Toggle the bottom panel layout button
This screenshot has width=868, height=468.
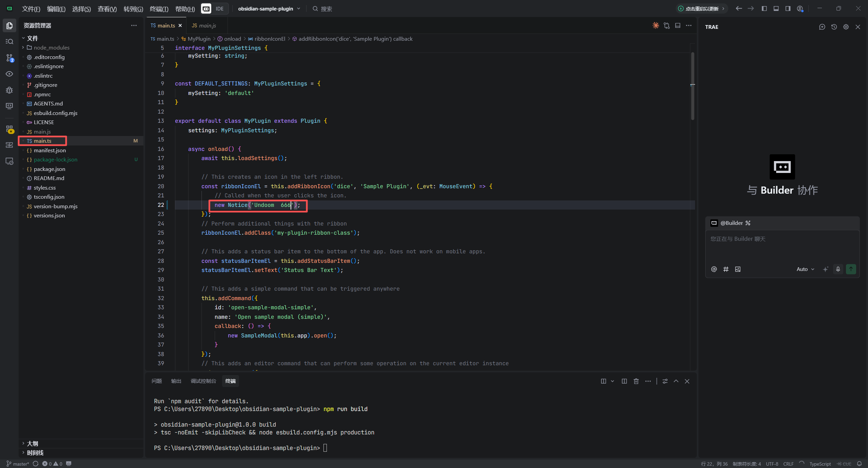(776, 8)
